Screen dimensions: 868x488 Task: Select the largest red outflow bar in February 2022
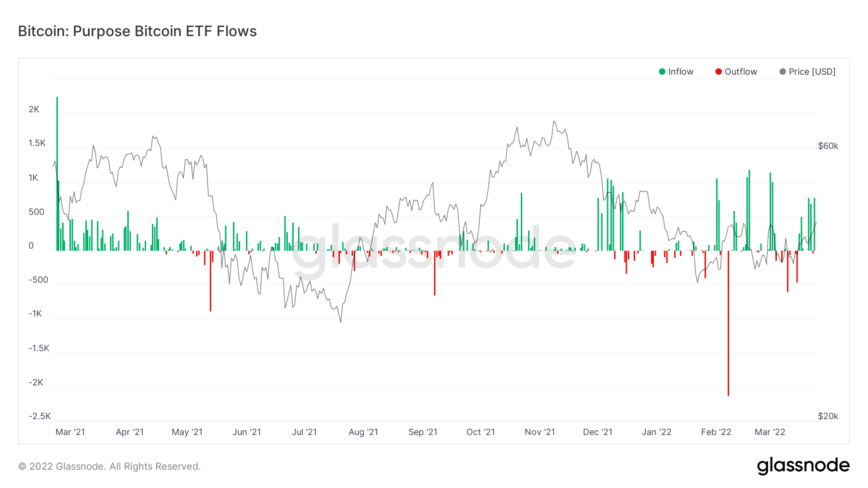pos(728,323)
